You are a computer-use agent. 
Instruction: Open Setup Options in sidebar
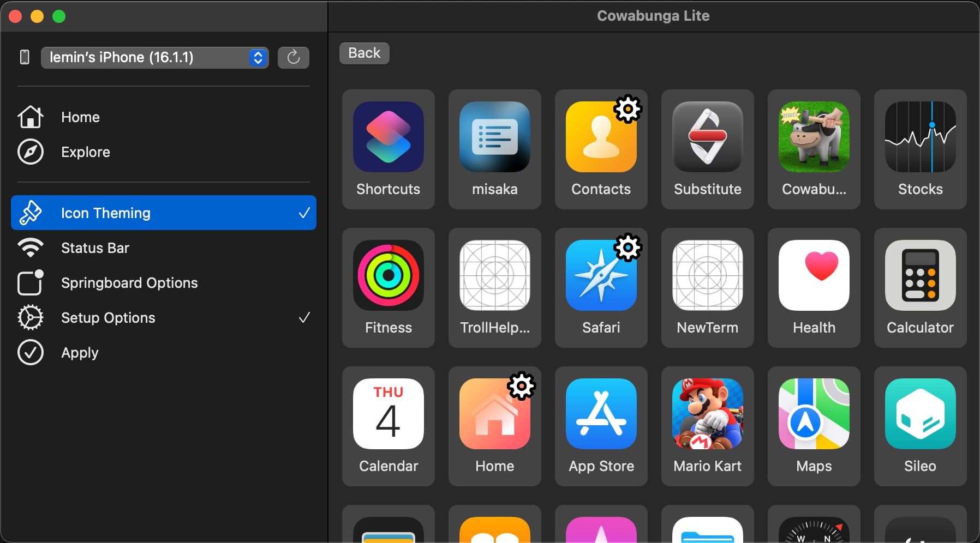164,318
